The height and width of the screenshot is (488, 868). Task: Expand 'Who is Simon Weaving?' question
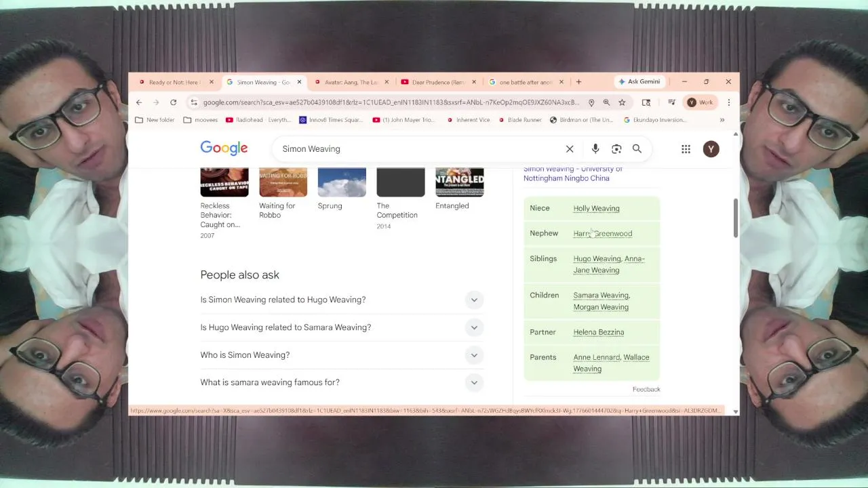click(342, 355)
